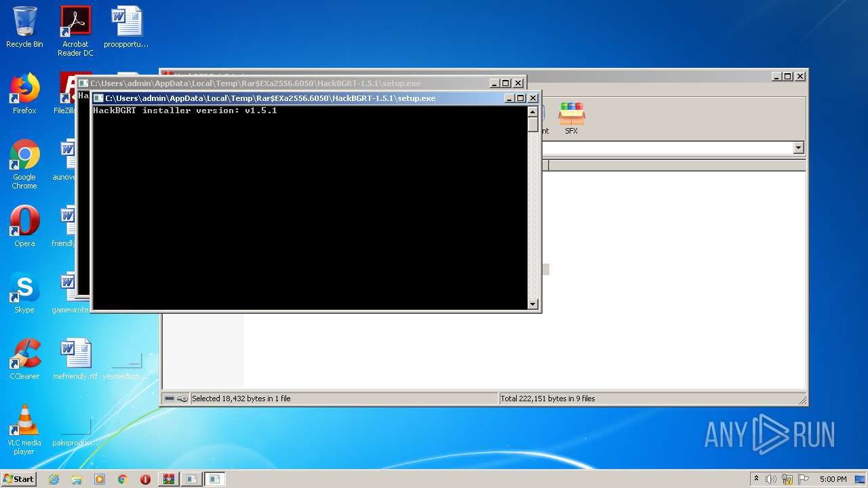Switch to active setup.exe console taskbar button

click(x=214, y=479)
